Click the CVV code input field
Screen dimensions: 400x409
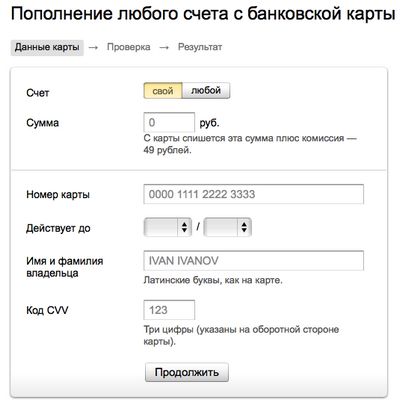click(169, 310)
